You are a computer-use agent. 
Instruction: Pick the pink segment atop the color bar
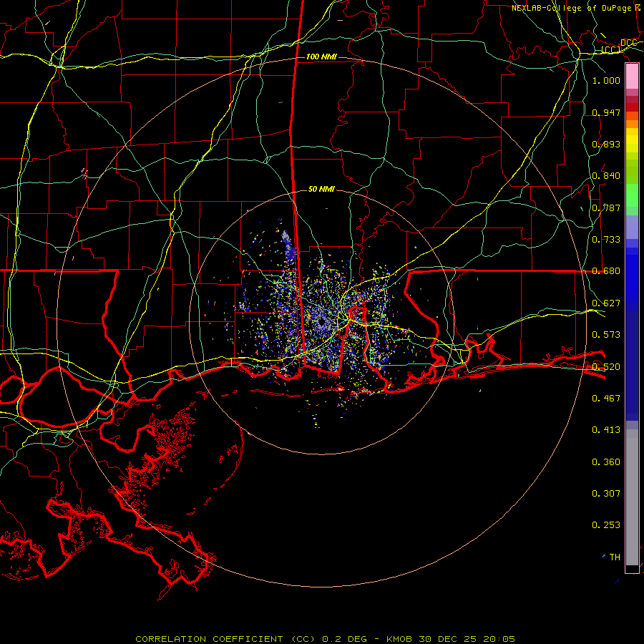[x=632, y=77]
